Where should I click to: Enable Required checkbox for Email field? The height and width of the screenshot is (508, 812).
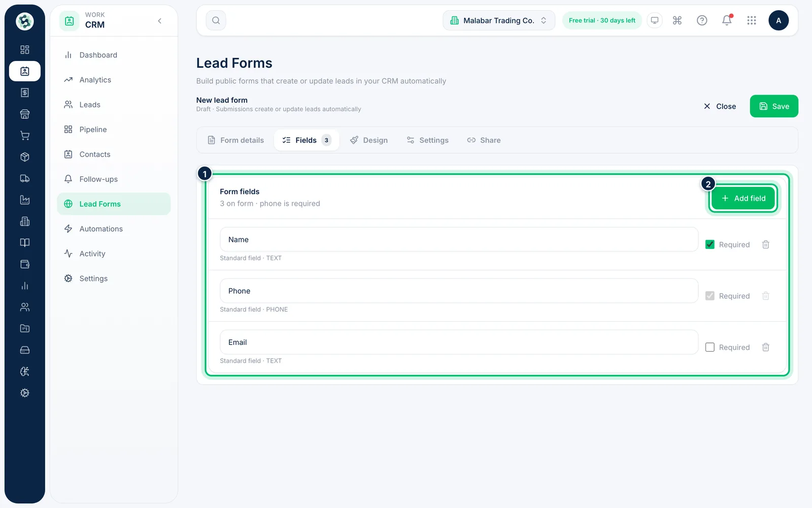(x=710, y=347)
